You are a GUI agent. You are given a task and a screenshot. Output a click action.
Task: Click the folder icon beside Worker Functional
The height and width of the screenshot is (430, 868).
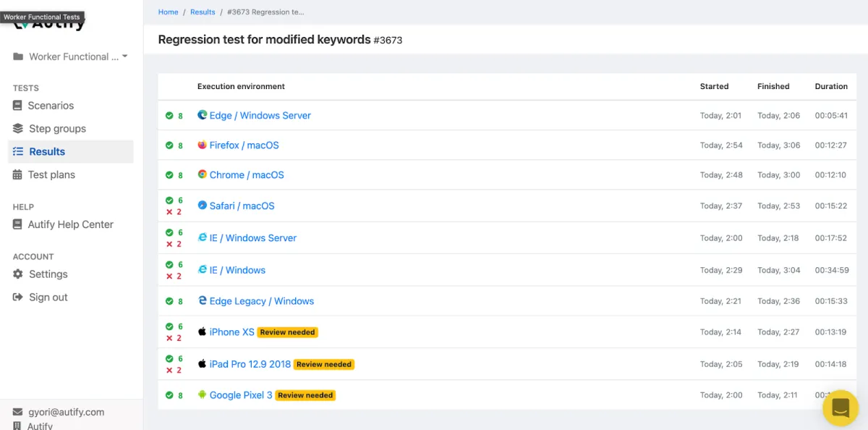point(18,56)
